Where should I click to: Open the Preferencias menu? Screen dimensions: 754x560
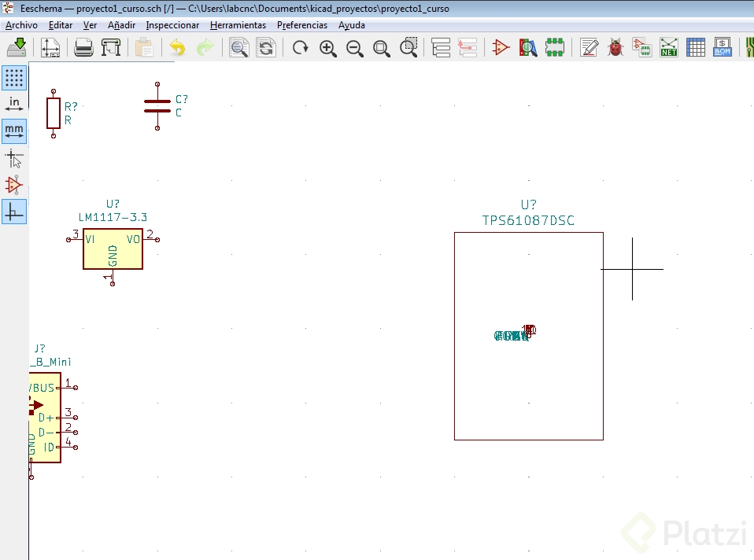[302, 25]
